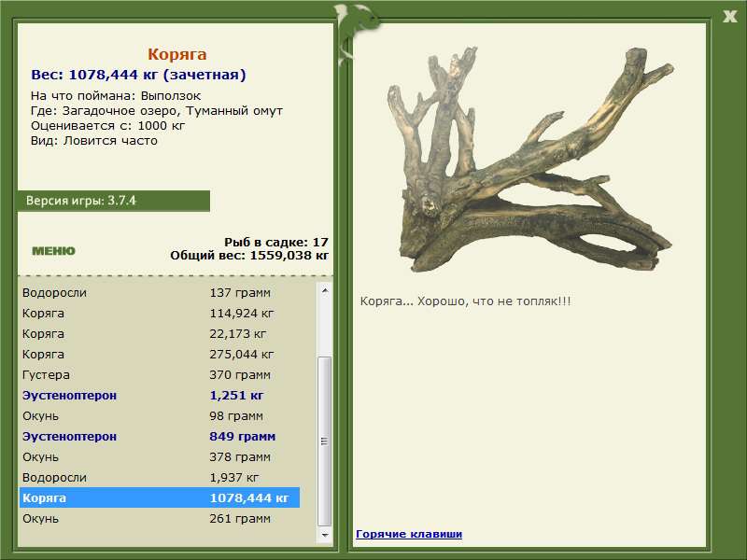Select the Водоросли 137 грамм entry
Image resolution: width=747 pixels, height=560 pixels.
tap(160, 292)
